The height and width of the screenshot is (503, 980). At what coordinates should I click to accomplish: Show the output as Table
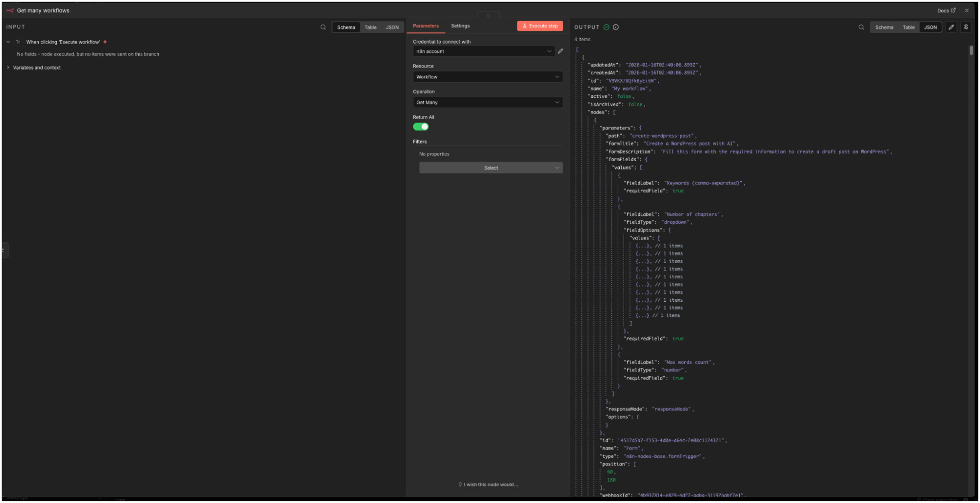[908, 27]
